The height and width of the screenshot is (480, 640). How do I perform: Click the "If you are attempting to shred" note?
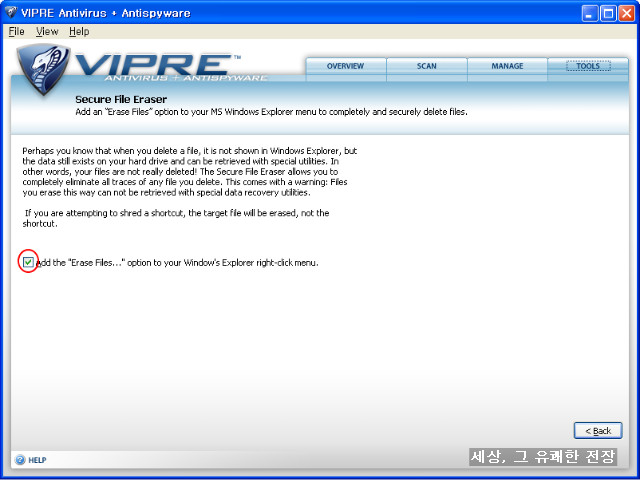point(176,218)
